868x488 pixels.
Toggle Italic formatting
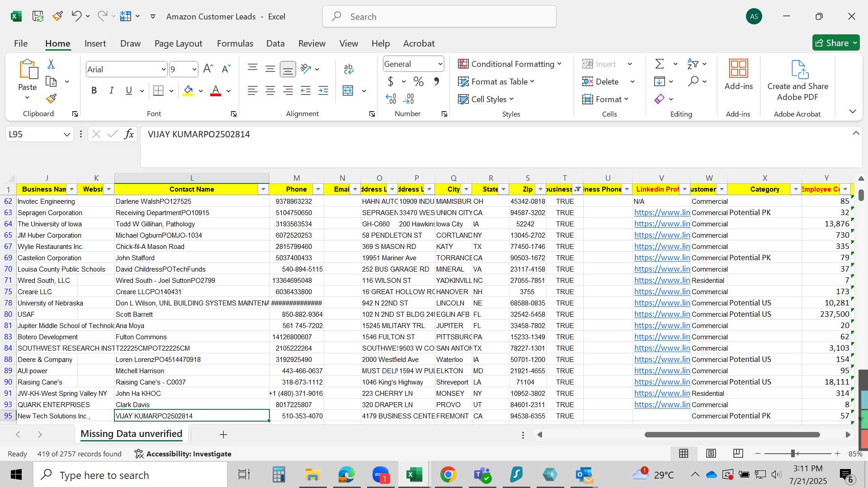111,90
